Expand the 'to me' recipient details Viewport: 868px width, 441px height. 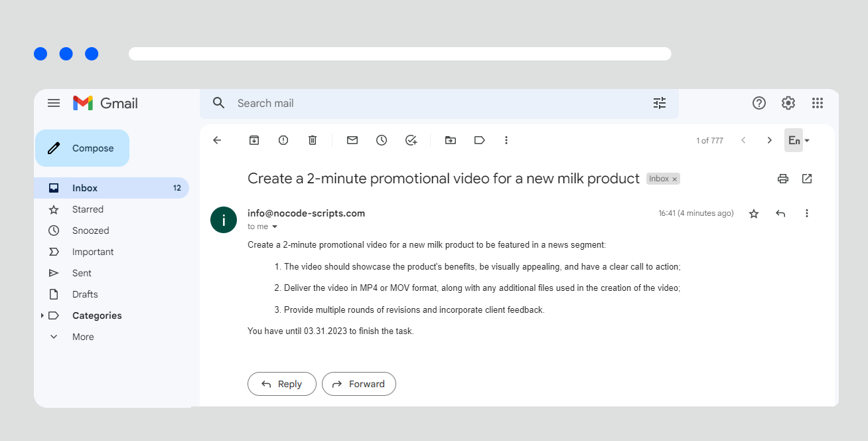[275, 227]
